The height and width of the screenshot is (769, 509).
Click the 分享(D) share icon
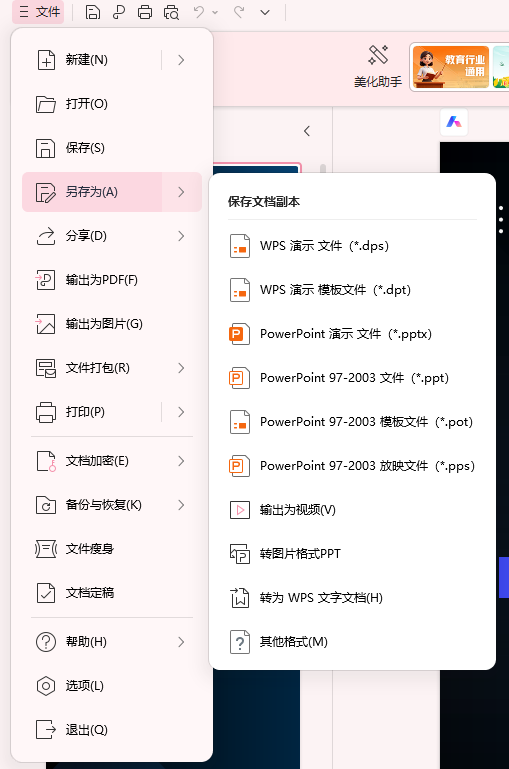[46, 236]
